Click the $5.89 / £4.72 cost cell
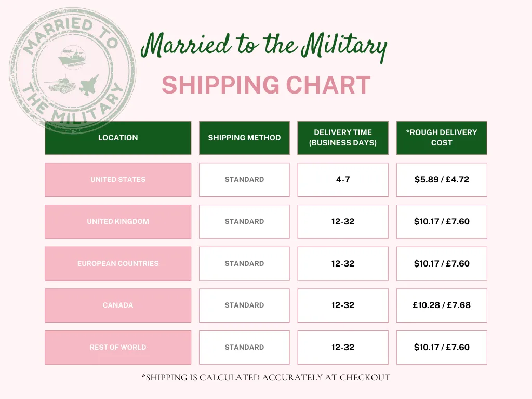The image size is (532, 399). tap(442, 180)
